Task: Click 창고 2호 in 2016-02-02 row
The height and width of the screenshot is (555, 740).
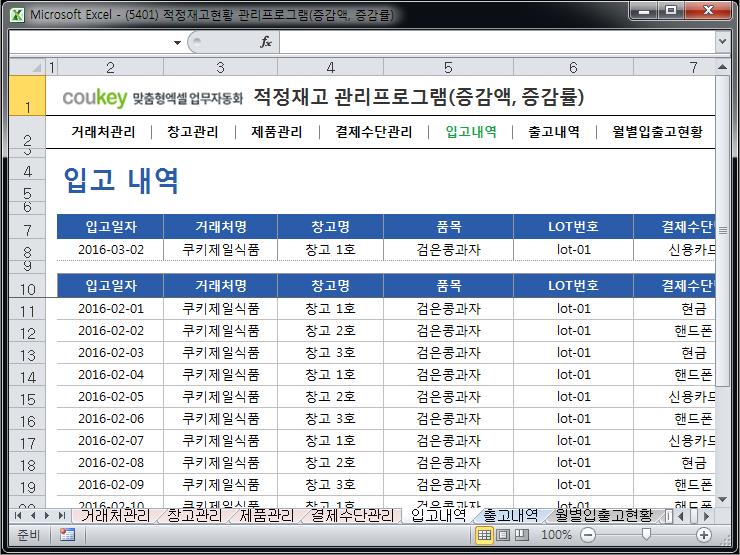Action: tap(330, 331)
